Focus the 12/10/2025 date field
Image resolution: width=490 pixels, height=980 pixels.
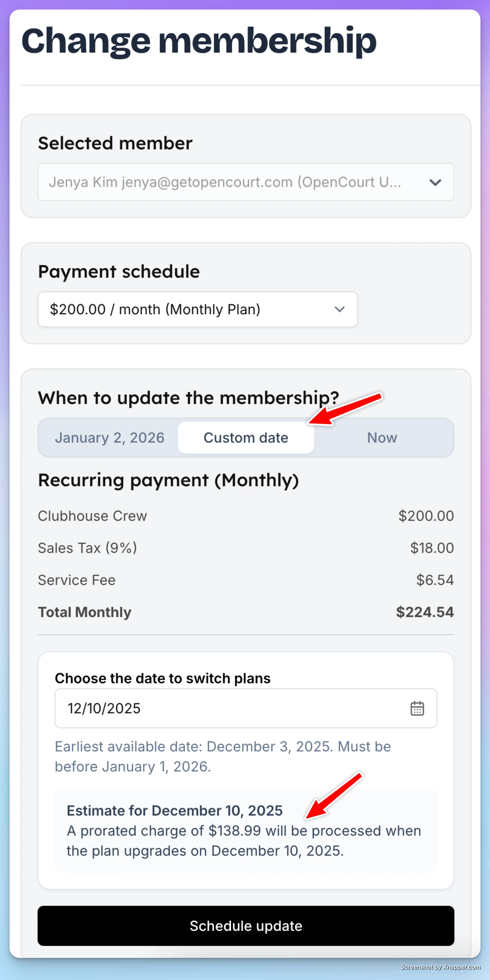pyautogui.click(x=246, y=708)
